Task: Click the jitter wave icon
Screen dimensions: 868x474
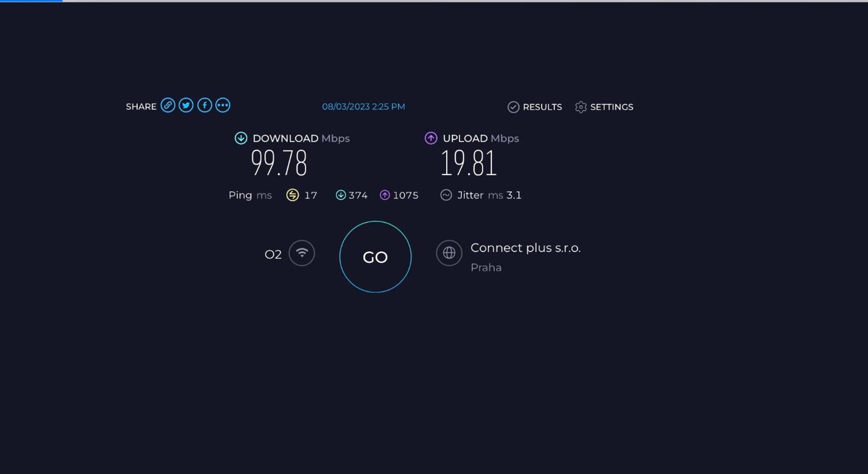Action: [x=446, y=195]
